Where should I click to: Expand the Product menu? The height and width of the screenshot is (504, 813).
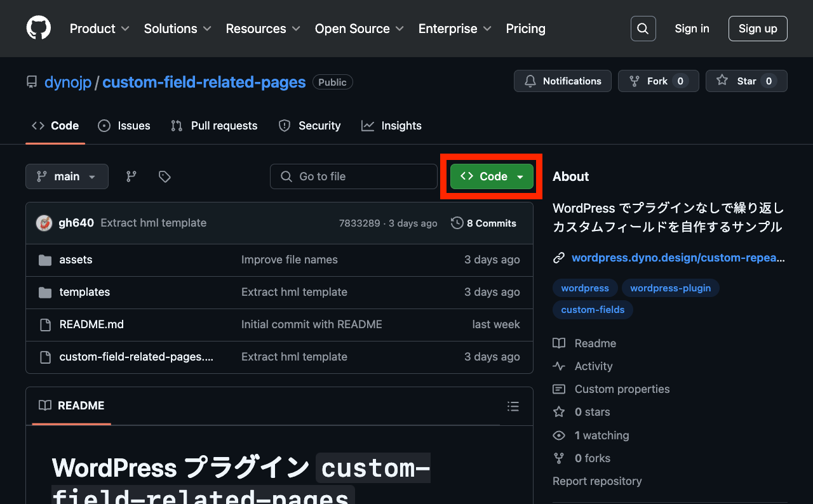(100, 29)
